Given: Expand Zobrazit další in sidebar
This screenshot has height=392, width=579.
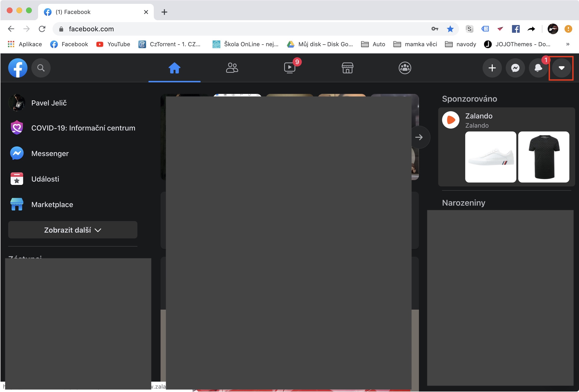Looking at the screenshot, I should pyautogui.click(x=73, y=230).
